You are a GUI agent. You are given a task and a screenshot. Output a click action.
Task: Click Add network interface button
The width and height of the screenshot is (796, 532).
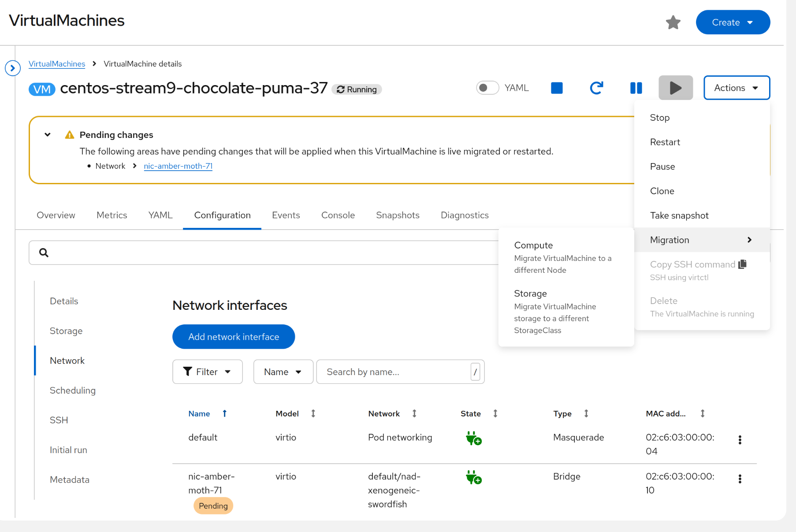pyautogui.click(x=234, y=337)
